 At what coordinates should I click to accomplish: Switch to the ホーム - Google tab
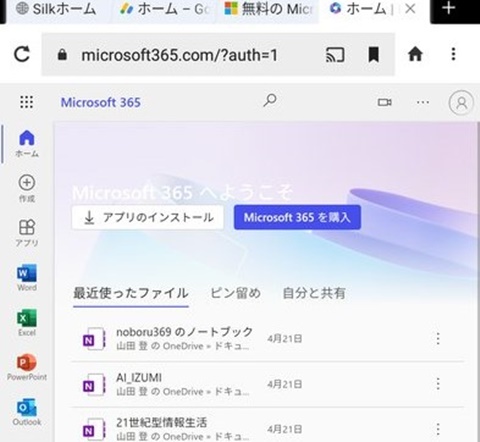pyautogui.click(x=163, y=9)
